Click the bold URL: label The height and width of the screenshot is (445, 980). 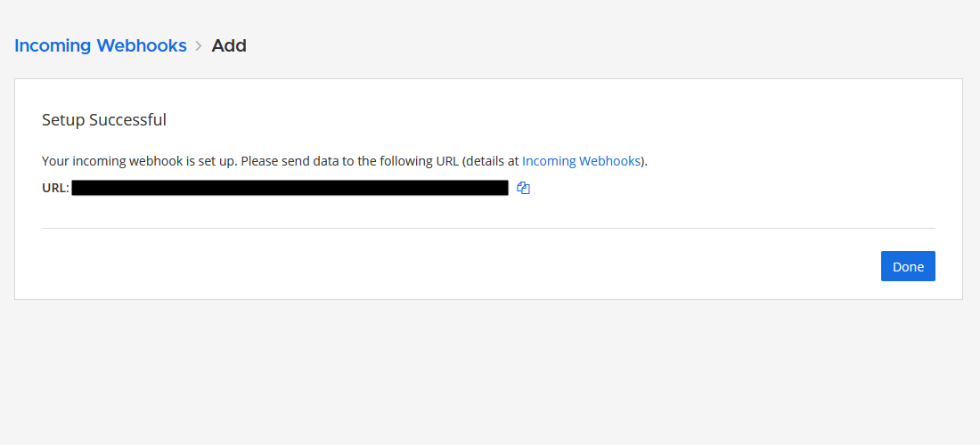click(x=55, y=188)
